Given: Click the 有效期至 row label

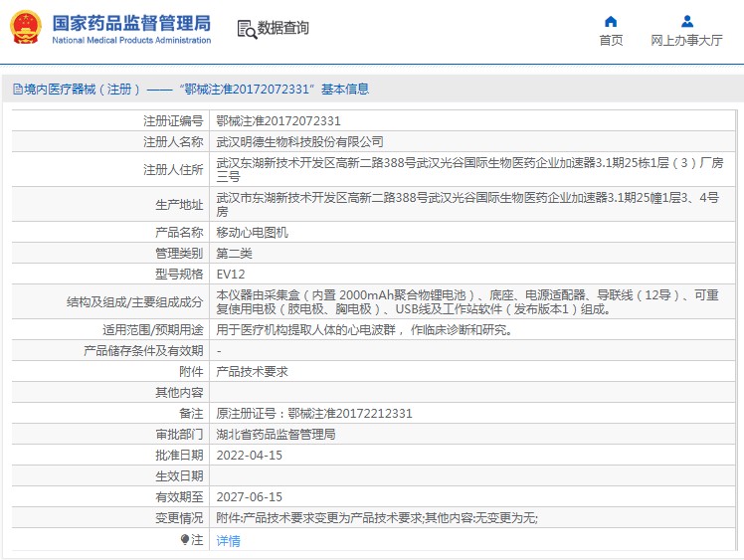Looking at the screenshot, I should point(179,497).
